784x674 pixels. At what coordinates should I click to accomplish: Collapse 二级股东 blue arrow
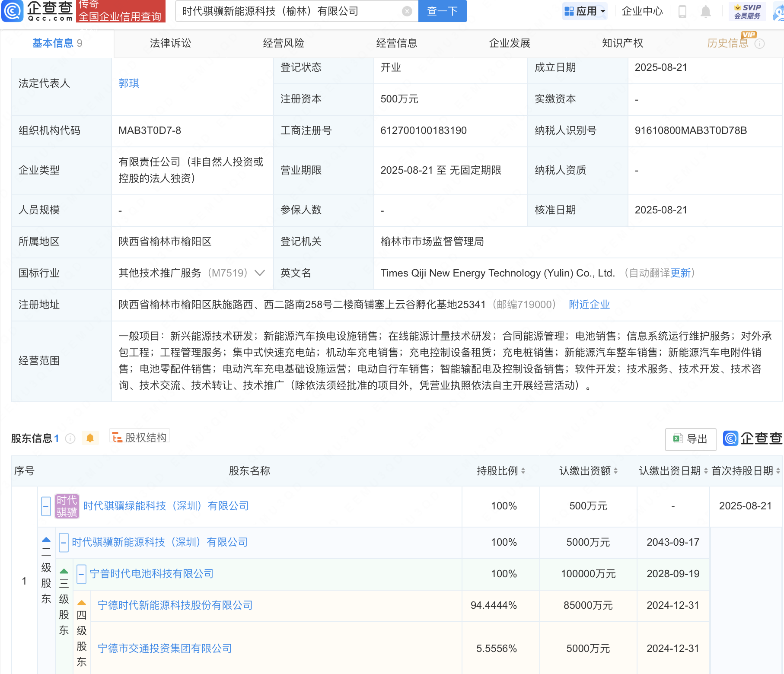tap(46, 540)
